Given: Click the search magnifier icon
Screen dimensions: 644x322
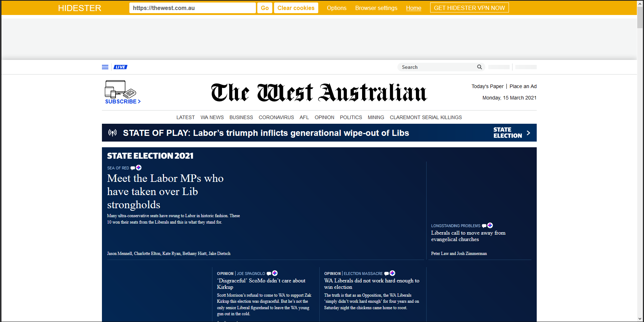Looking at the screenshot, I should (479, 67).
